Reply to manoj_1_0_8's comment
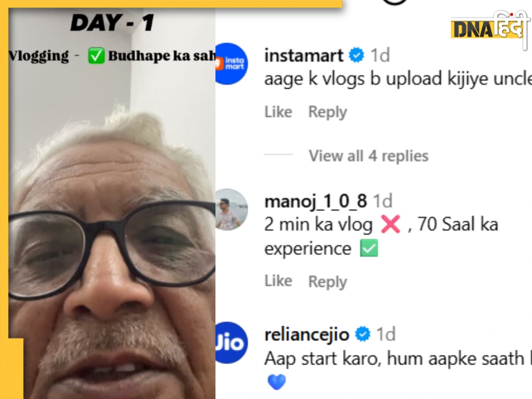Image resolution: width=532 pixels, height=399 pixels. 328,282
